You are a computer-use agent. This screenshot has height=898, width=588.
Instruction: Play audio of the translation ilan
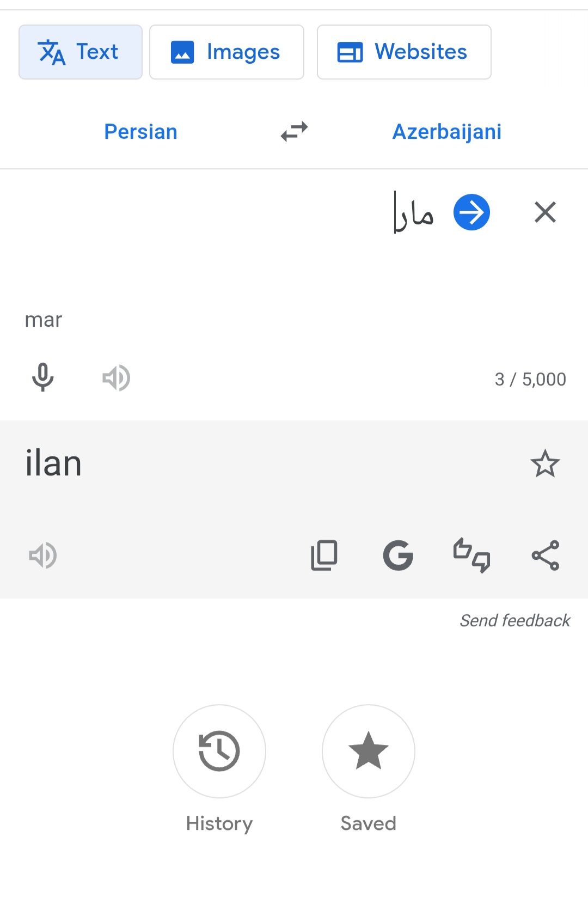42,555
